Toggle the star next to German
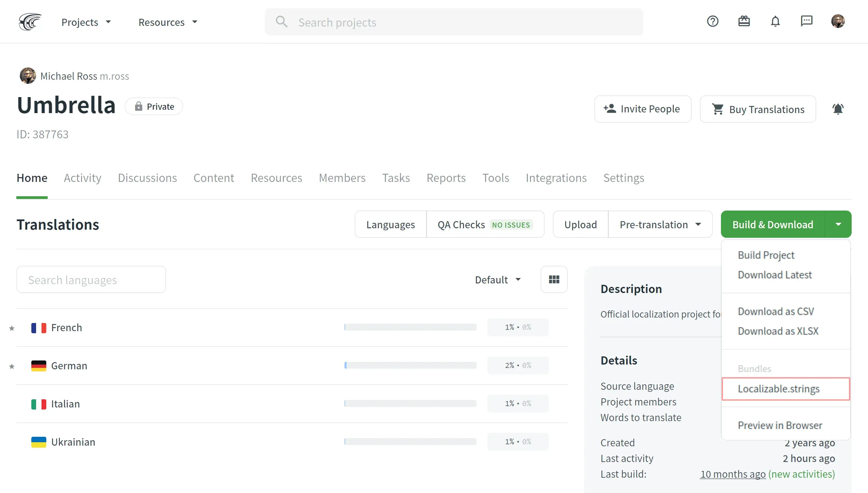 (x=12, y=366)
